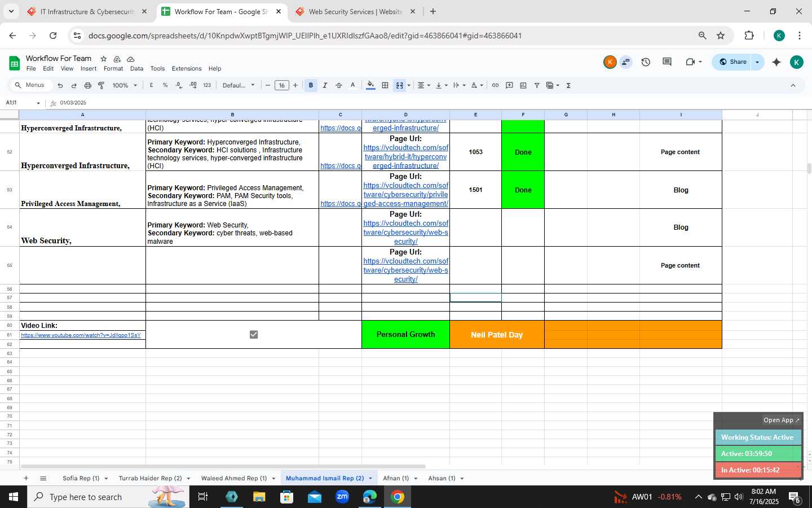Click the Personal Growth green cell

pyautogui.click(x=405, y=335)
